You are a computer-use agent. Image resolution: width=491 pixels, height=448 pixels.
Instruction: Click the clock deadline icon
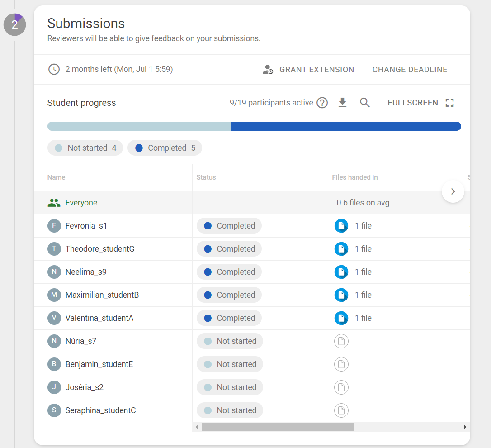click(54, 69)
